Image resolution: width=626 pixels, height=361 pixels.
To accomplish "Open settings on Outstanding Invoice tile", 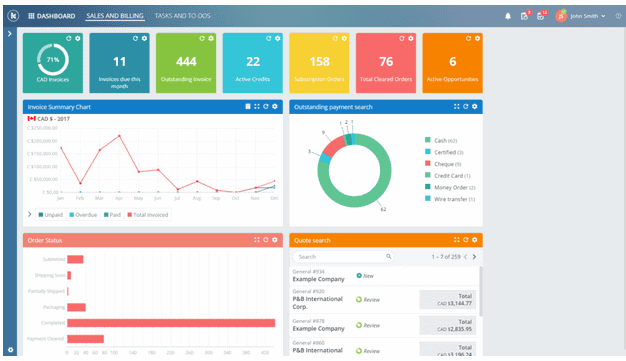I will pos(211,38).
